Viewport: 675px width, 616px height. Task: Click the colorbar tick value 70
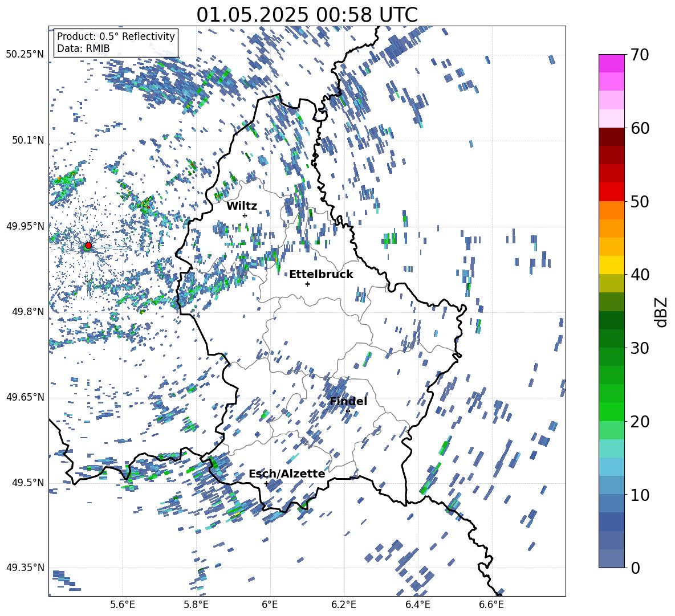coord(640,55)
